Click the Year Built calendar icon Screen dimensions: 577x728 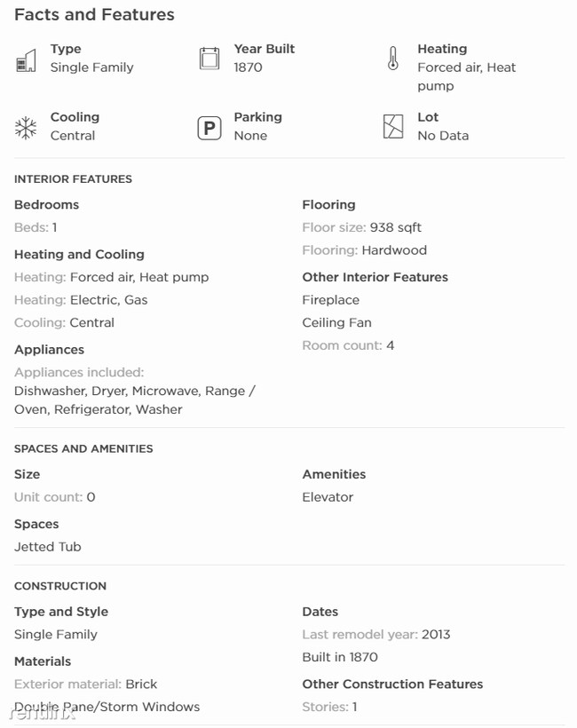pyautogui.click(x=209, y=59)
